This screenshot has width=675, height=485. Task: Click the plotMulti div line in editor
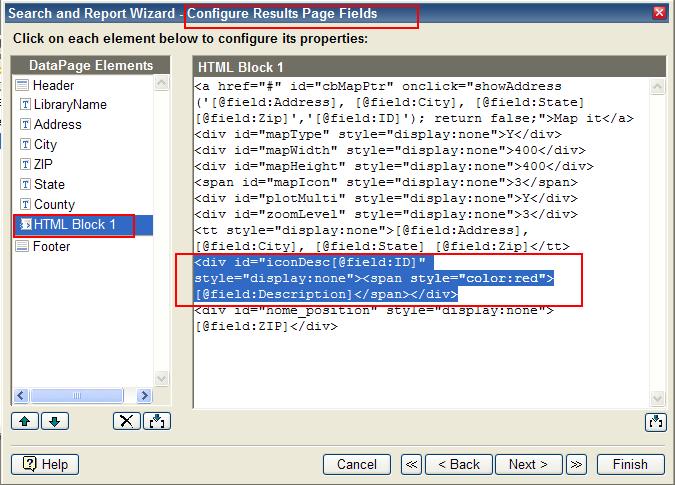coord(386,198)
